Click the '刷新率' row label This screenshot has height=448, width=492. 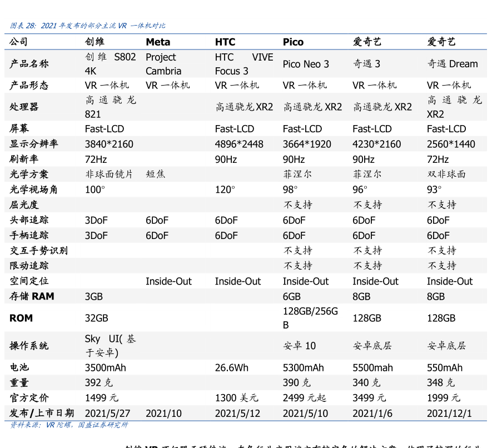24,159
